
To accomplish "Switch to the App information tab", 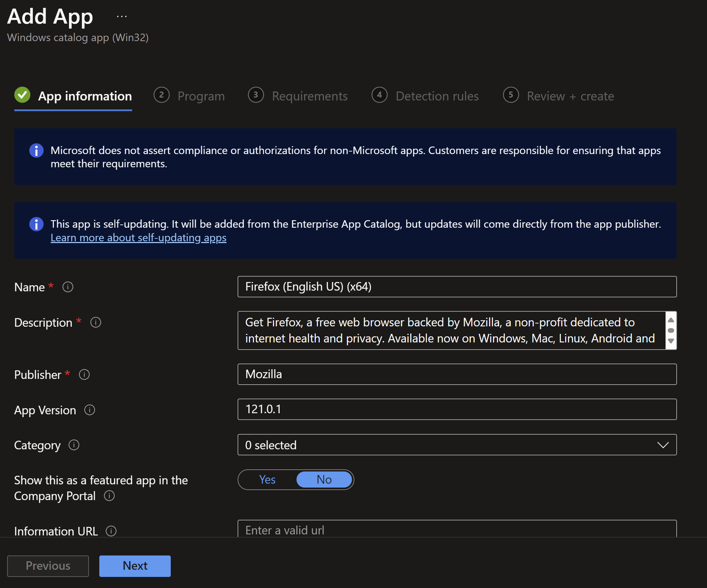I will pos(73,97).
